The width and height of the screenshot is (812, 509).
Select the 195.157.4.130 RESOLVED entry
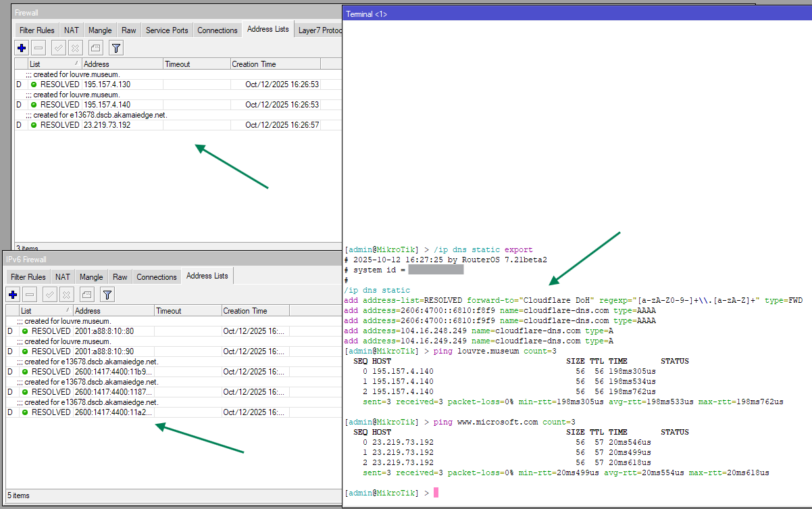coord(107,84)
